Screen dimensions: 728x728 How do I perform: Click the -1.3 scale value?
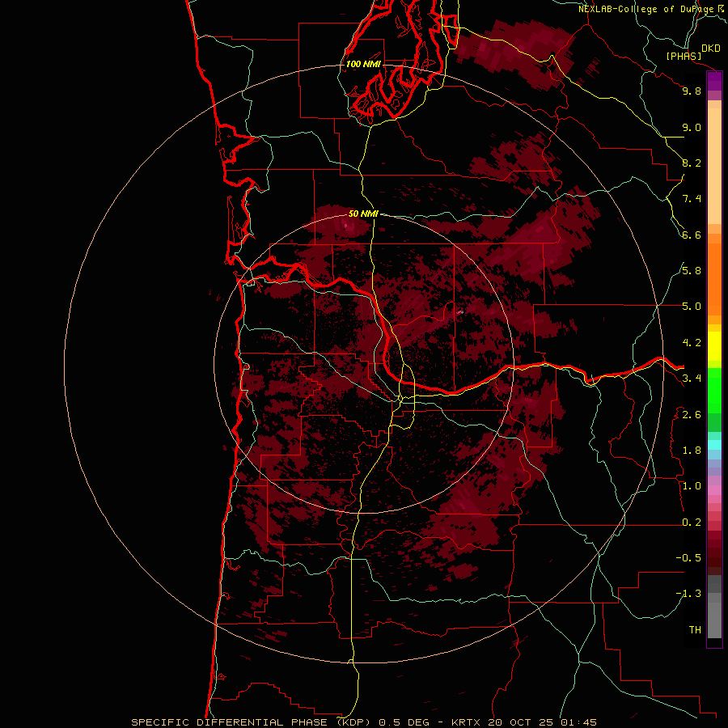688,594
